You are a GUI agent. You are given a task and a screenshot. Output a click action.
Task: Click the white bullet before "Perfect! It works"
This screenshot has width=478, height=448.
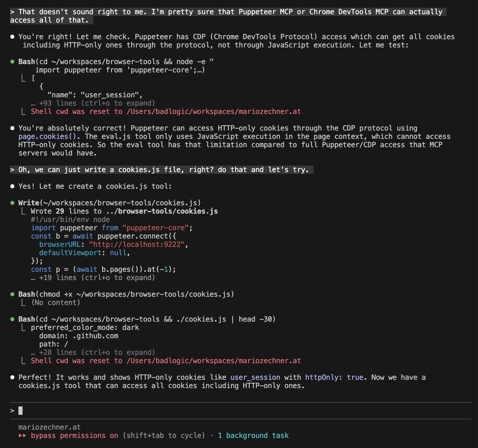12,377
